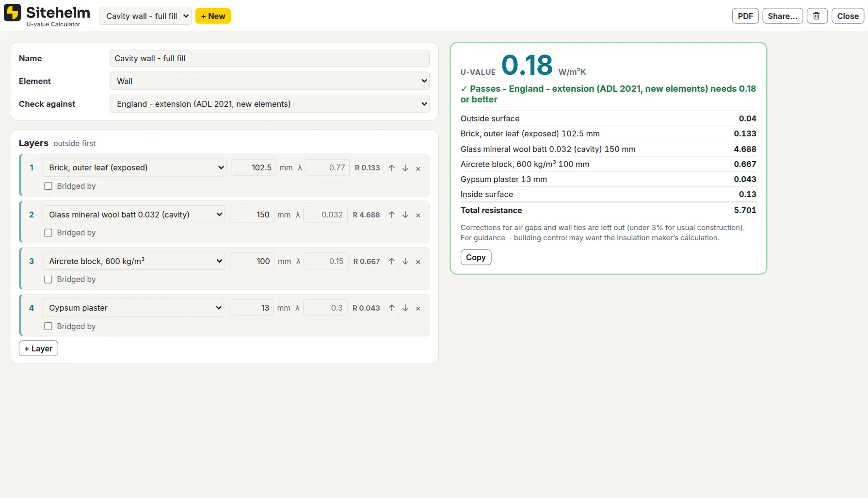Click the 0.18 U-value figure
The image size is (868, 498).
[x=527, y=65]
